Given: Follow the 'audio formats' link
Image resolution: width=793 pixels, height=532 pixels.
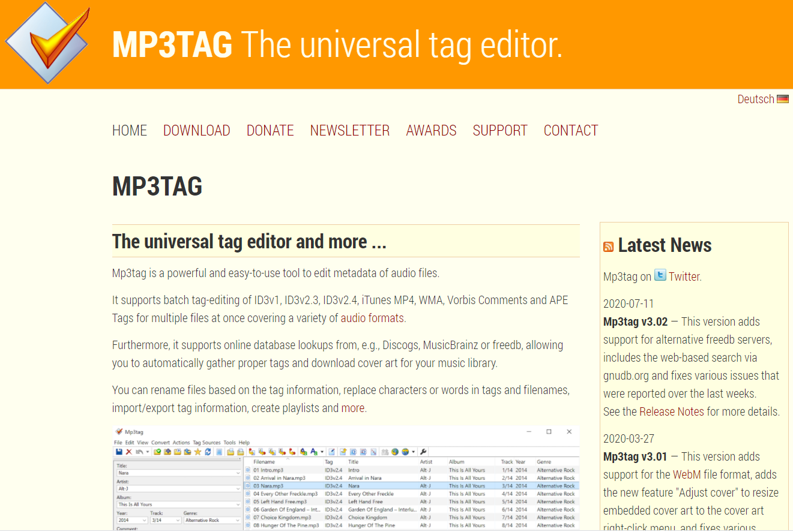Looking at the screenshot, I should (x=372, y=318).
